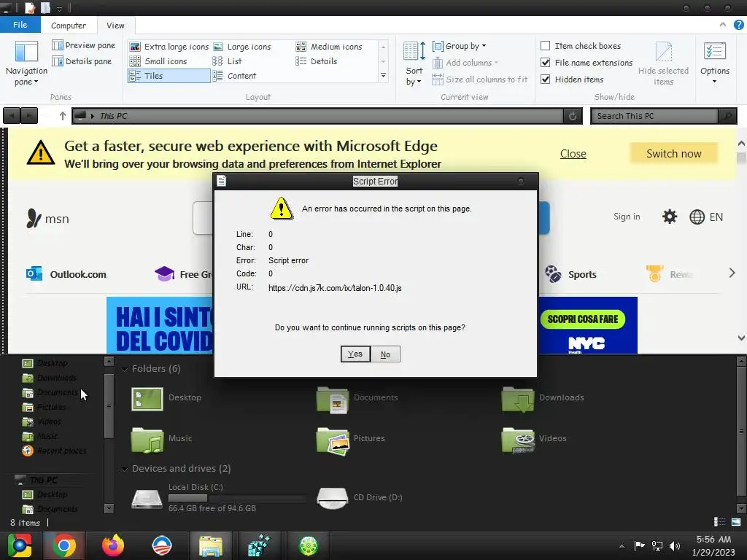The image size is (747, 560).
Task: Select This PC in navigation tree
Action: 36,480
